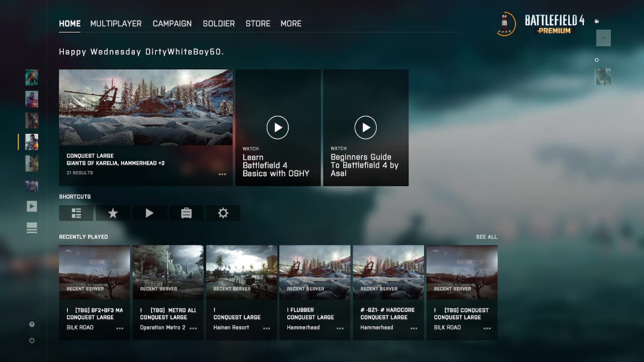Screen dimensions: 644x362
Task: Open the CAMPAIGN tab
Action: 172,24
